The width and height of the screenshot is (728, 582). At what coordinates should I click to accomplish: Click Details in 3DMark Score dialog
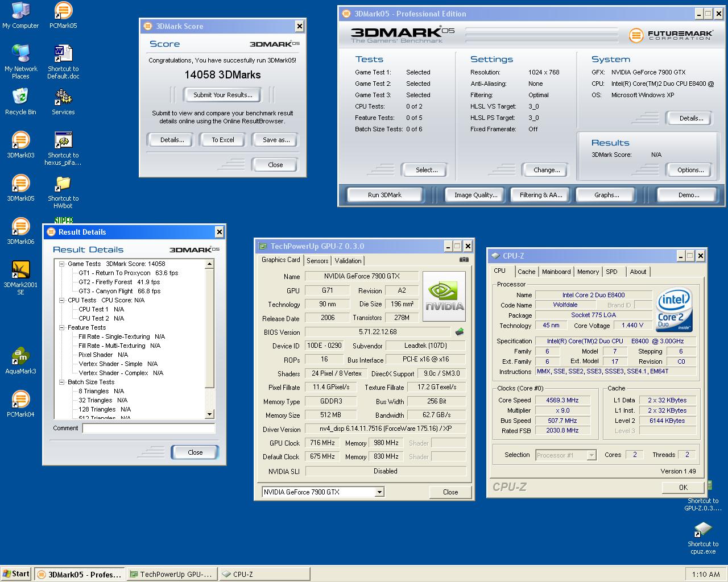172,140
